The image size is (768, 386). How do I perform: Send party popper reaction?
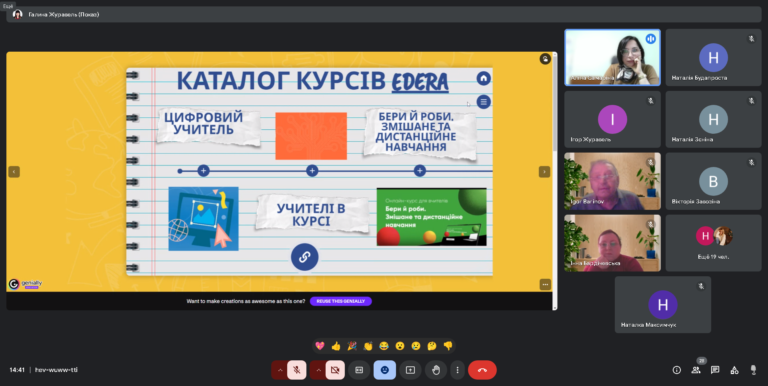[352, 346]
